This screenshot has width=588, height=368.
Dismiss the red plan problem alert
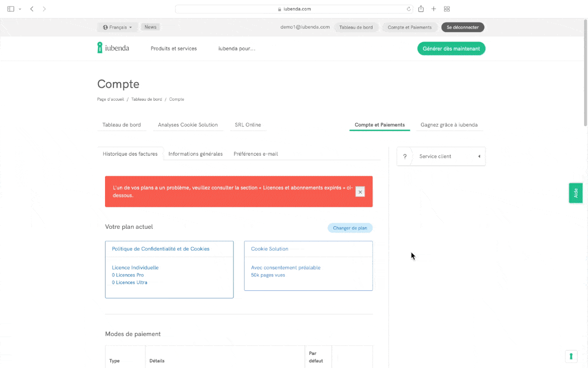(360, 191)
